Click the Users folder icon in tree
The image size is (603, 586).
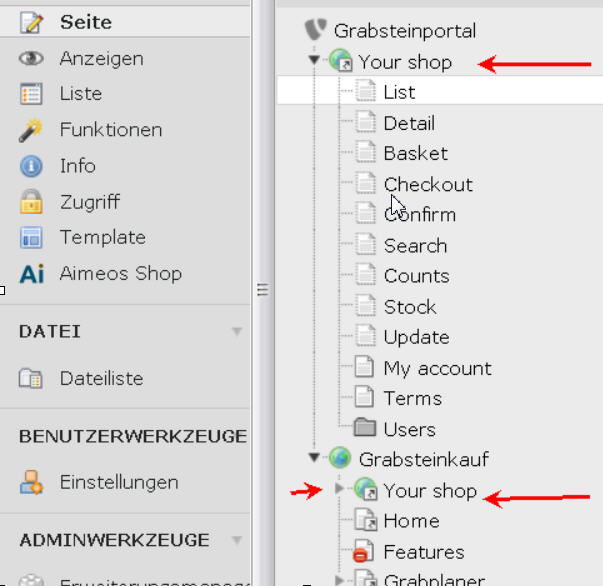(366, 429)
